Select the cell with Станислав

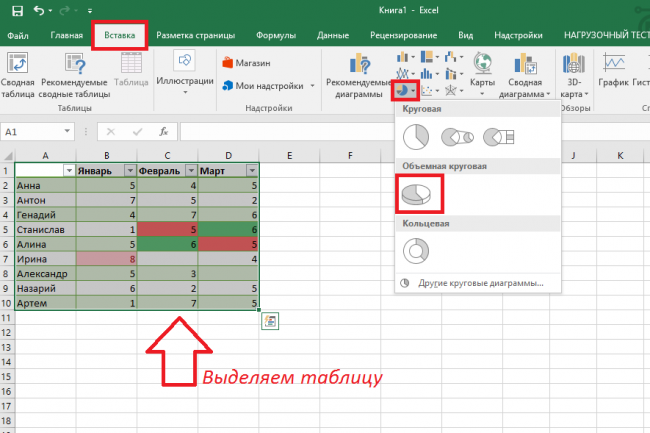tap(46, 230)
